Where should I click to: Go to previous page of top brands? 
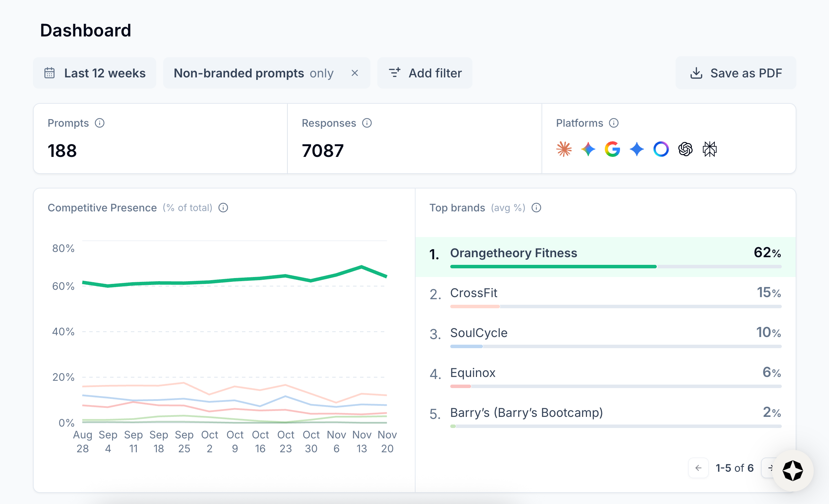tap(698, 468)
